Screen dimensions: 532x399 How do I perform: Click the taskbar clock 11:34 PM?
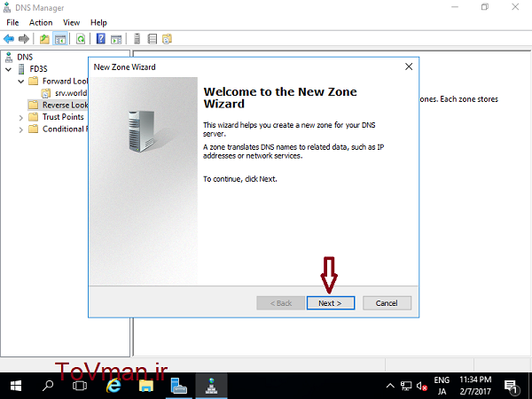tap(475, 386)
